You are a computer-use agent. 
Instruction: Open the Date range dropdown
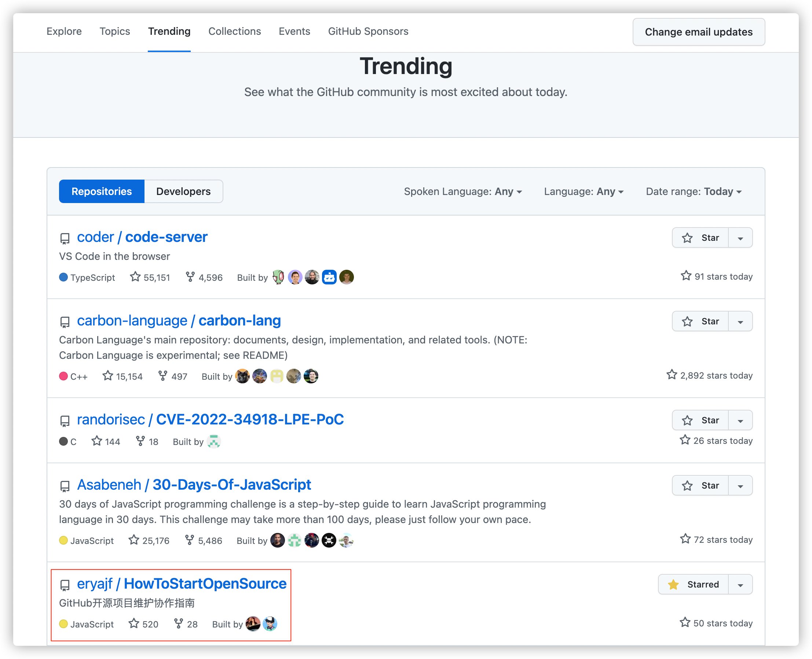[693, 192]
